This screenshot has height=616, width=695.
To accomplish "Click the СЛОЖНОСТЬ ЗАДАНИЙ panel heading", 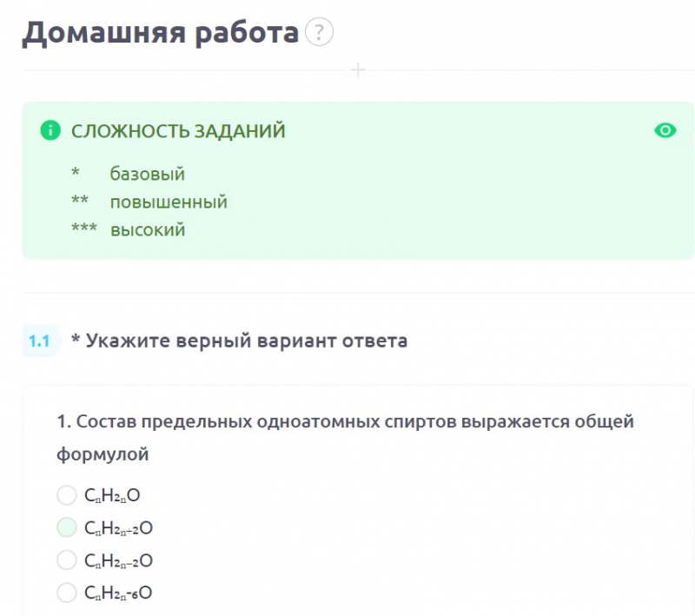I will pyautogui.click(x=178, y=131).
